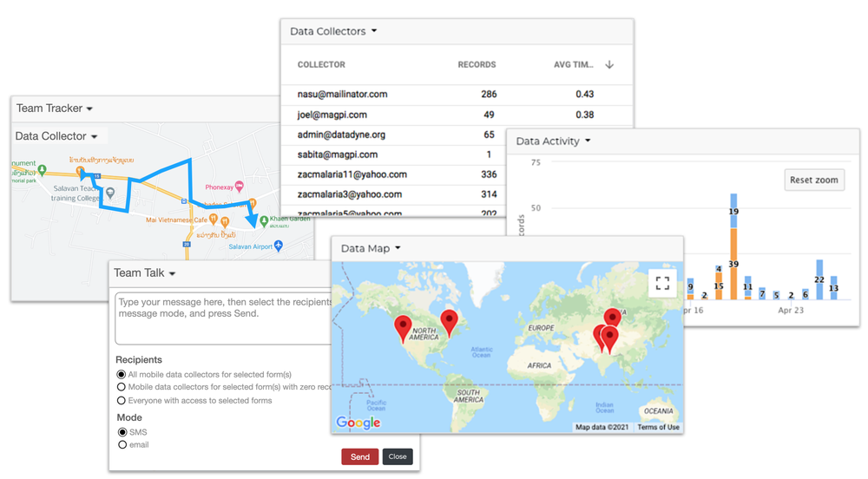Viewport: 868px width, 479px height.
Task: Select the red pin on eastern North America
Action: (449, 323)
